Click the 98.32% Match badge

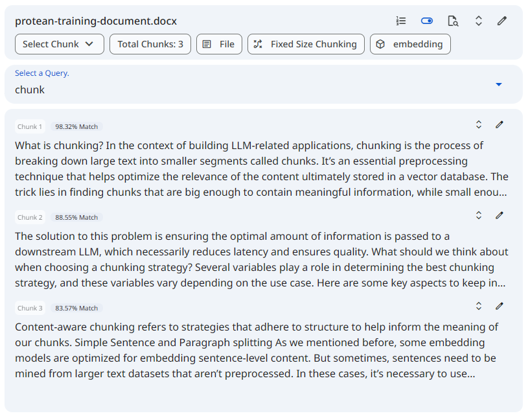coord(76,126)
